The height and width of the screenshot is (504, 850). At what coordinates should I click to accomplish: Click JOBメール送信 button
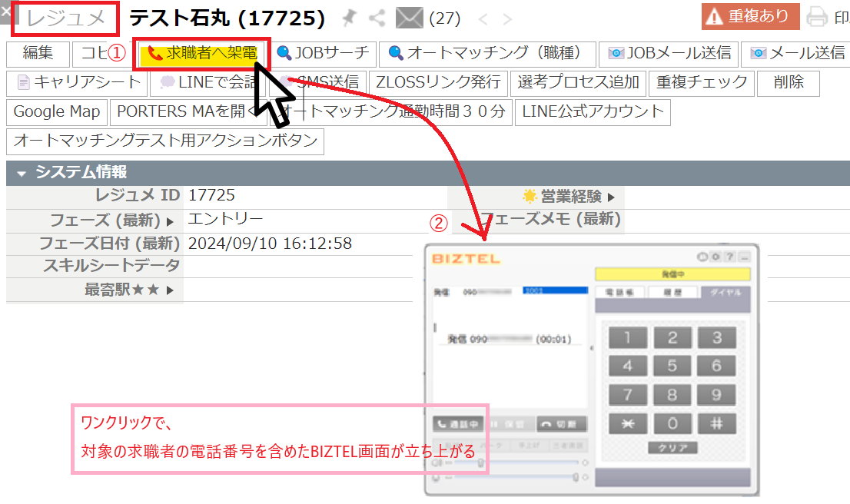[669, 53]
